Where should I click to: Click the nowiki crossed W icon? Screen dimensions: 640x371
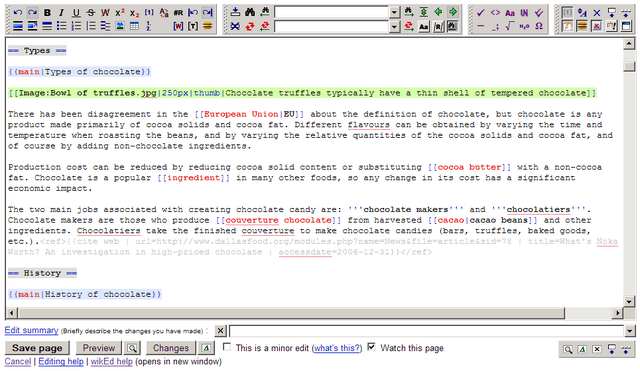tap(105, 13)
